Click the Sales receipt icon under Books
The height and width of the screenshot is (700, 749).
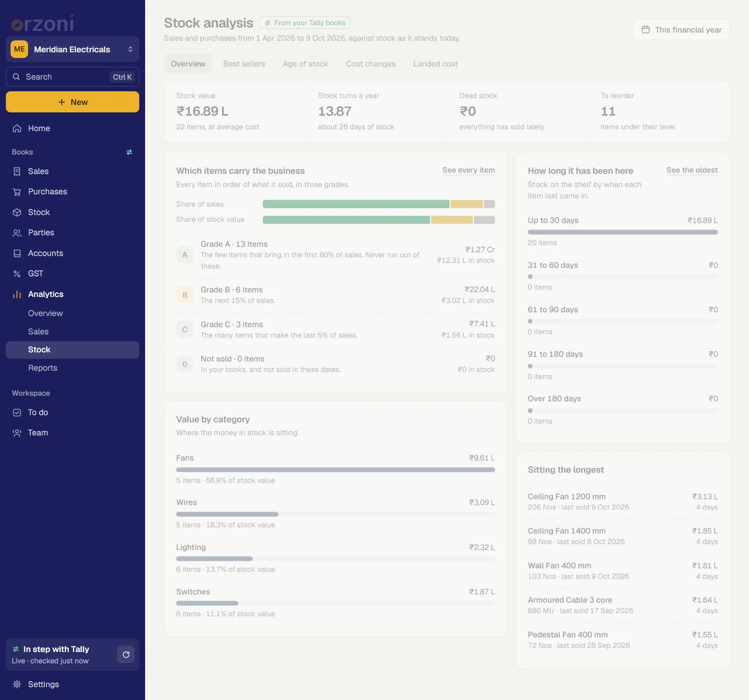17,171
